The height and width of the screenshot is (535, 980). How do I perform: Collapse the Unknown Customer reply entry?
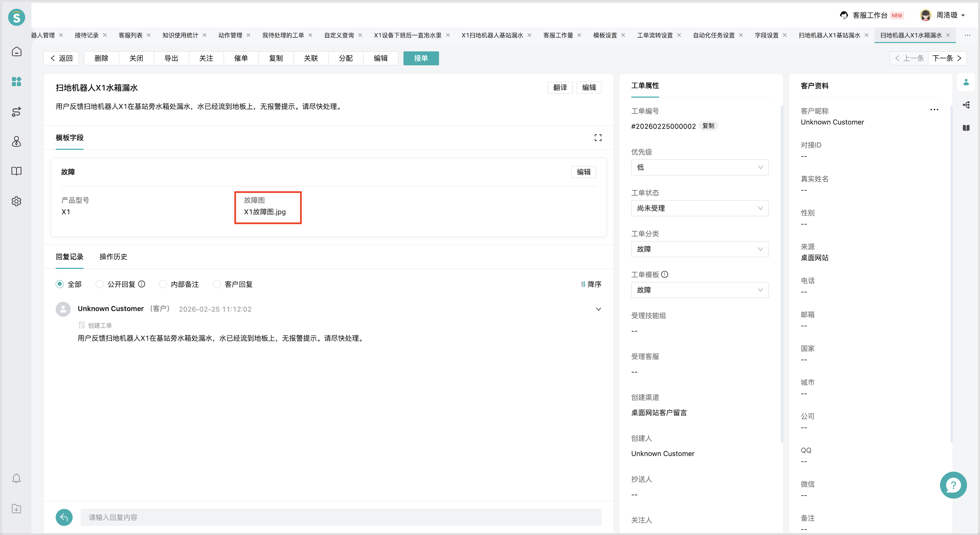598,309
